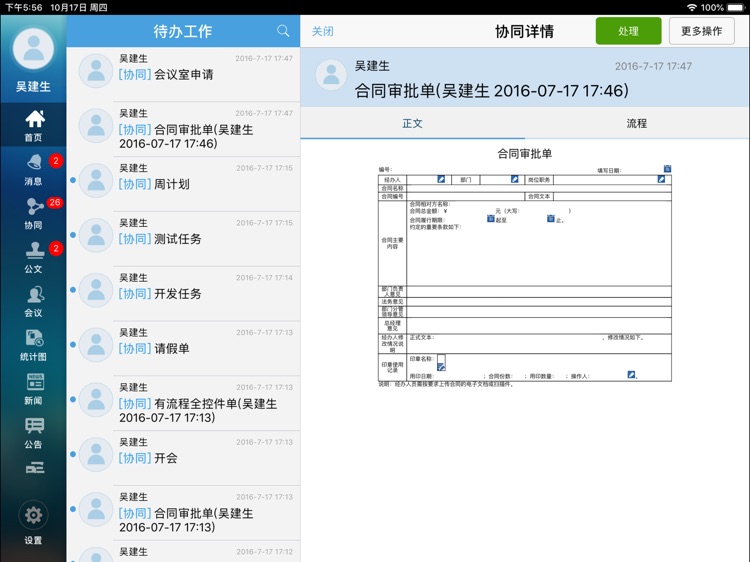This screenshot has height=562, width=750.
Task: Tap the red badge 2 on 消息
Action: point(56,161)
